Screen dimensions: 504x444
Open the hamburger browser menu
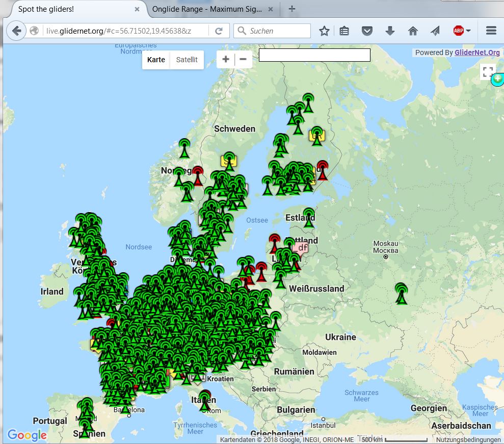[x=491, y=31]
